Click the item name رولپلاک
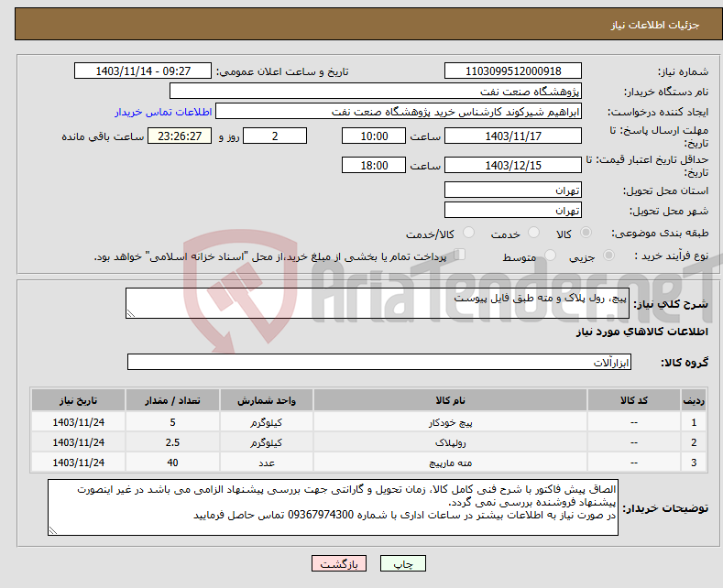 [451, 442]
